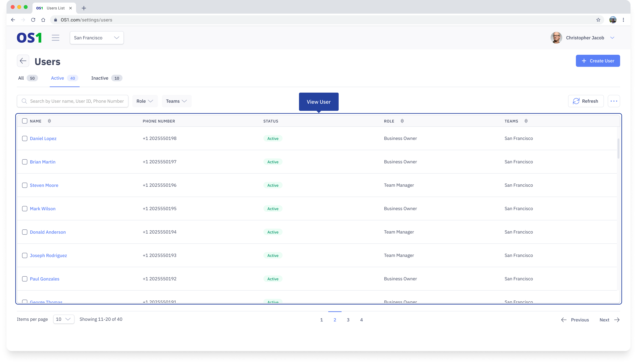Open the San Francisco location dropdown
Screen dimensions: 637x364
[x=97, y=38]
